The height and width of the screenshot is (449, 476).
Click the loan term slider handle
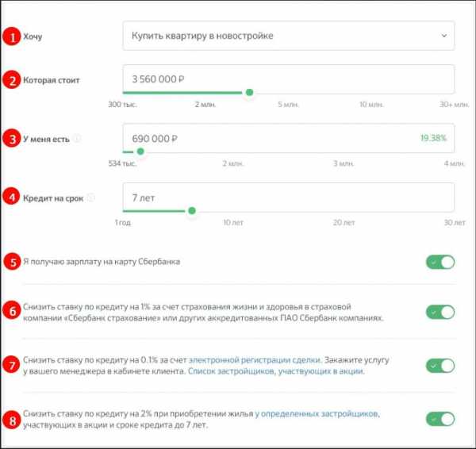[191, 211]
